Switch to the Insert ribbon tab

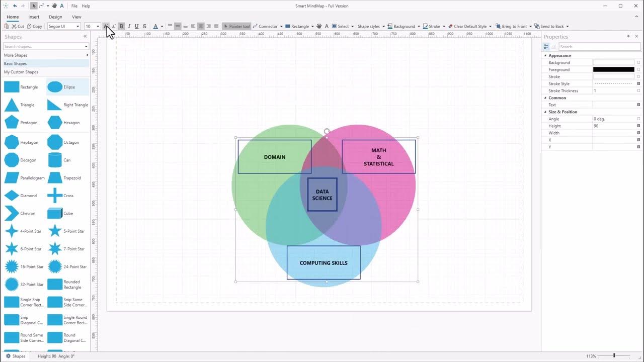[x=34, y=17]
